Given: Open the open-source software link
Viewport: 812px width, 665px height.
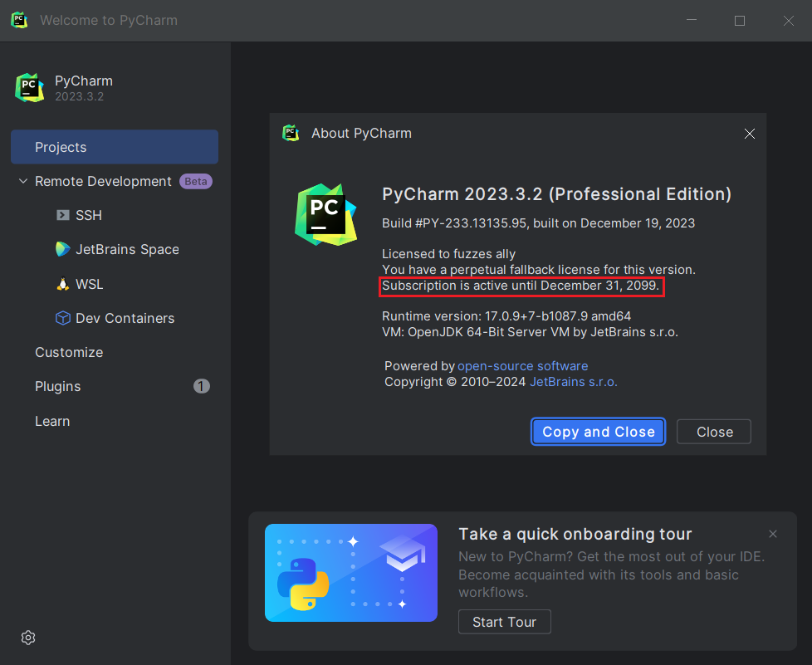Looking at the screenshot, I should click(x=522, y=366).
